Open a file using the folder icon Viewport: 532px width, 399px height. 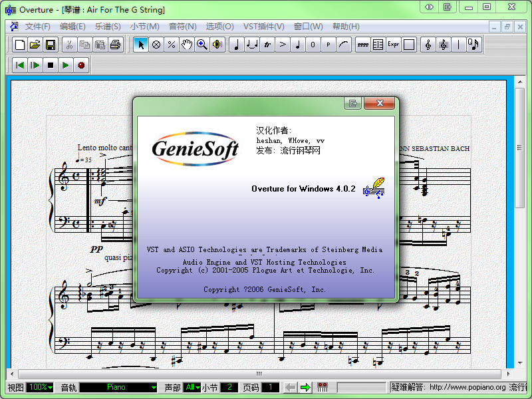point(35,45)
